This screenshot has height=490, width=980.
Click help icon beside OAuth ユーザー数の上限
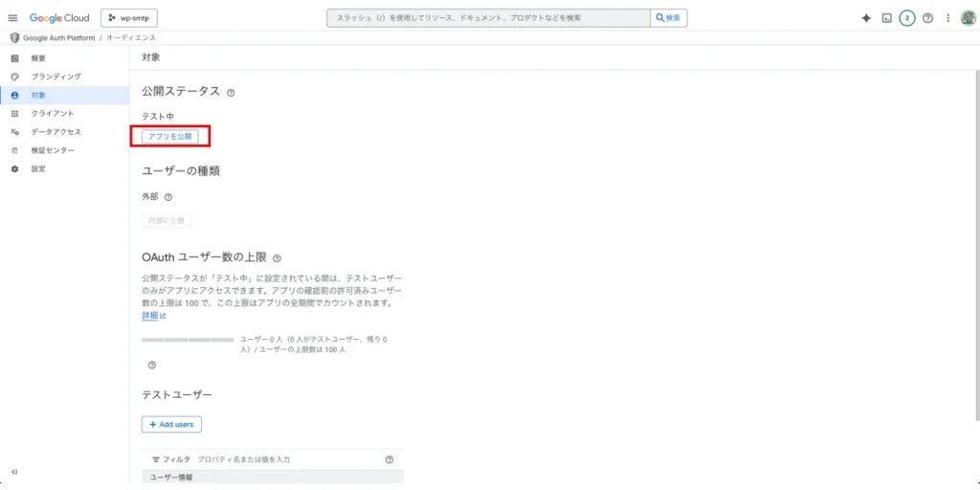277,258
